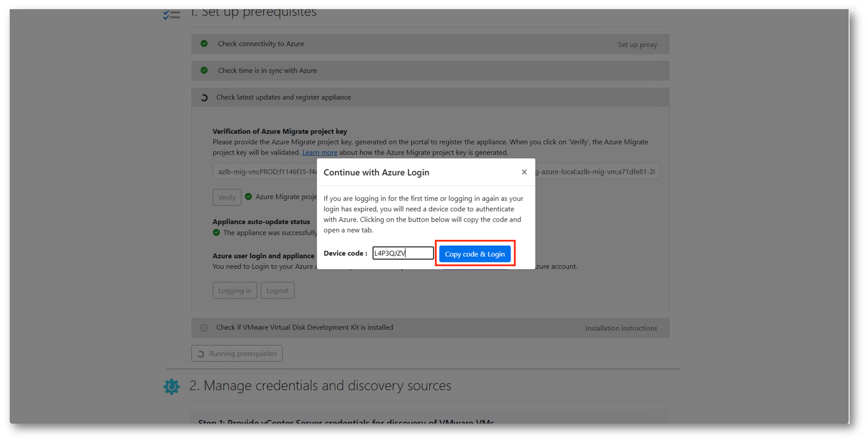
Task: Click the checklist icon for Set up prerequisites
Action: click(x=171, y=14)
